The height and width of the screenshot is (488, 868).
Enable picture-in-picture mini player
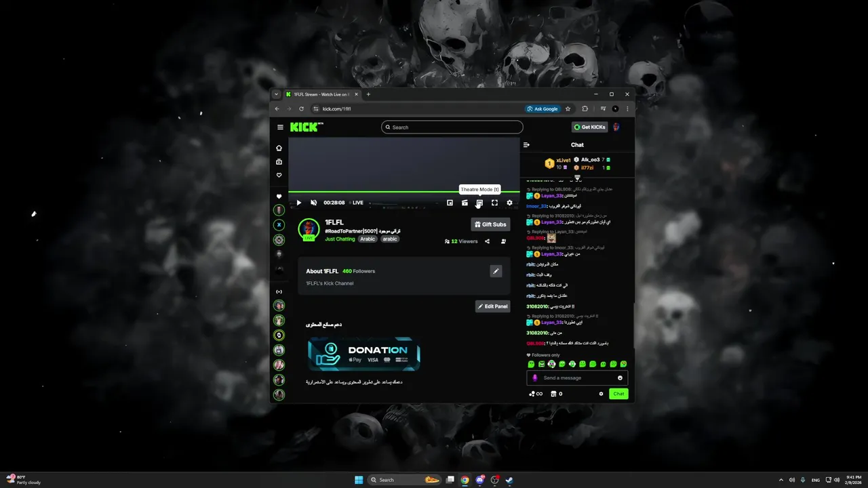point(450,203)
